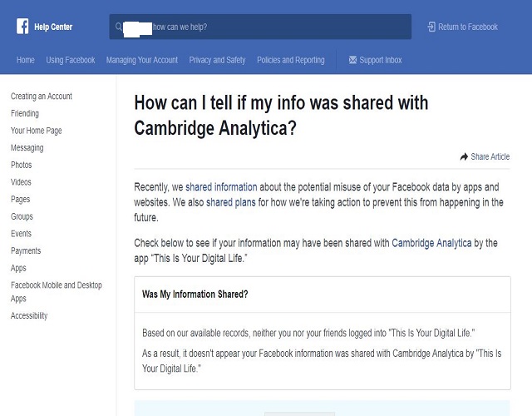Open the Managing Your Account menu
The height and width of the screenshot is (416, 532).
(x=142, y=60)
